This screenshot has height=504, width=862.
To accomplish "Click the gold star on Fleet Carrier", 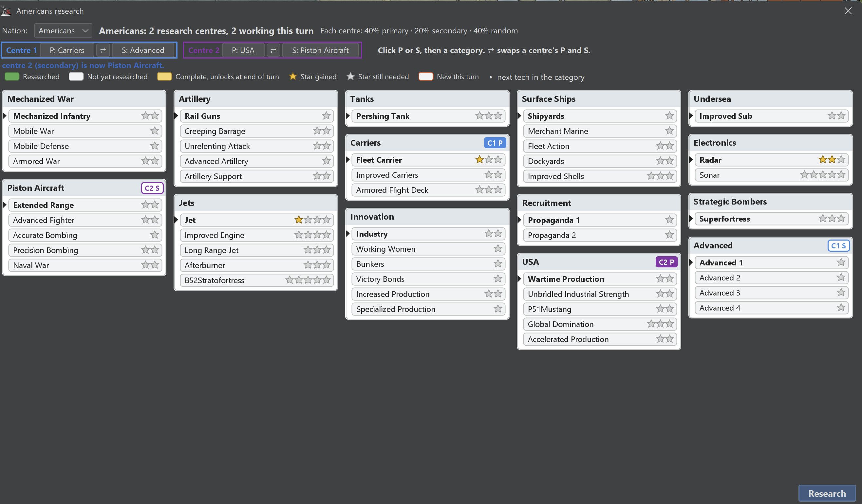I will [479, 160].
